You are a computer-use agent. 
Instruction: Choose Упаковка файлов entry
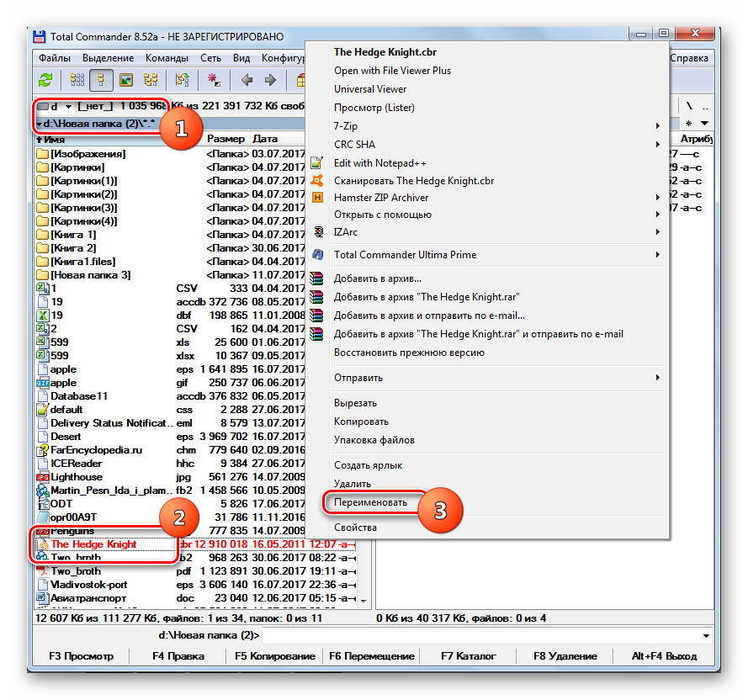click(374, 440)
